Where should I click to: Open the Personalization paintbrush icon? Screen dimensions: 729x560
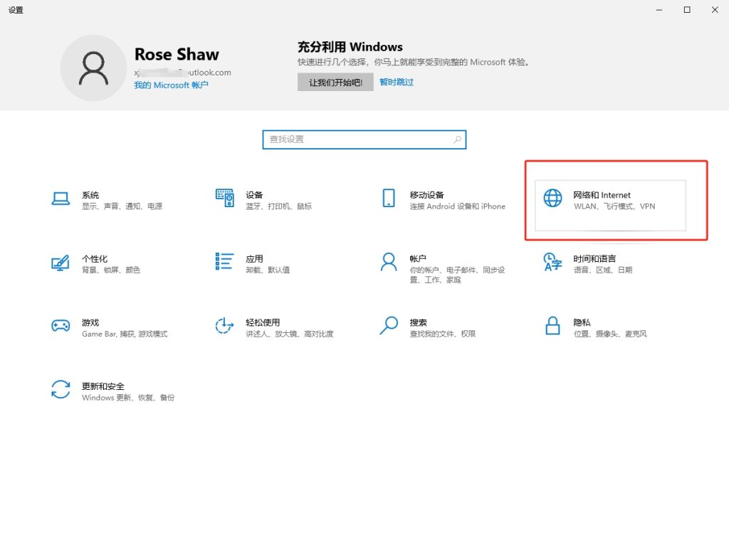click(x=61, y=263)
